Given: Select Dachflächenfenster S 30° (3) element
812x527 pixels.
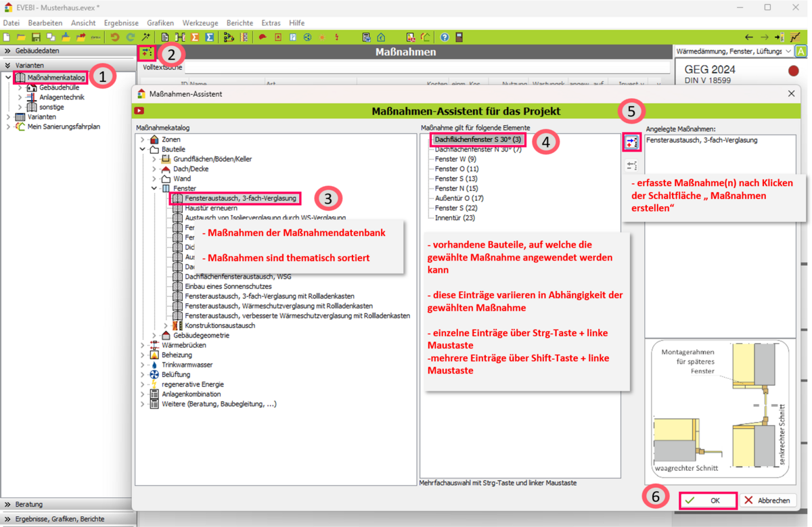Looking at the screenshot, I should click(x=478, y=139).
